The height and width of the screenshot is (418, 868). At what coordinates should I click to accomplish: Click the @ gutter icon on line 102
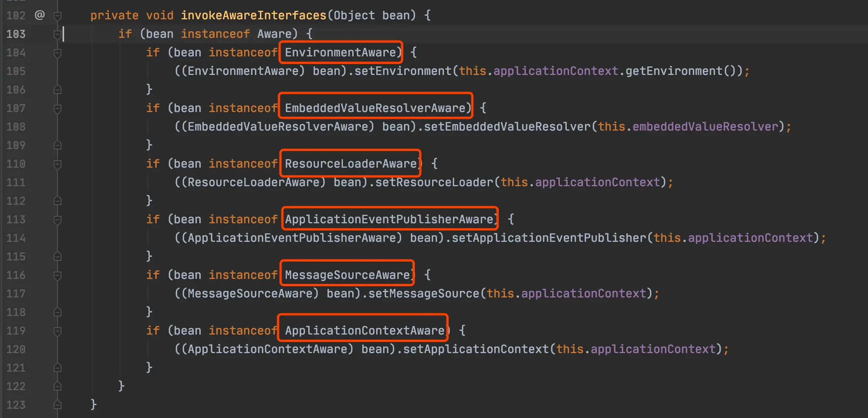tap(40, 15)
